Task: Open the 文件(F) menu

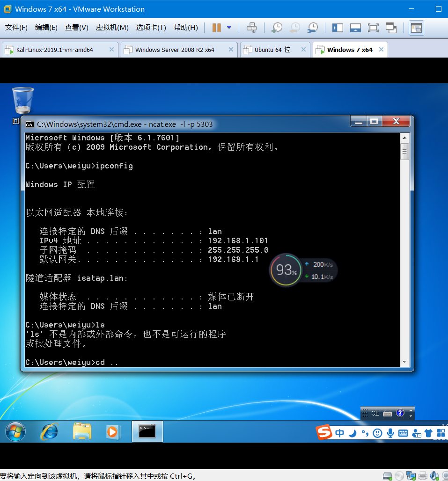Action: [16, 28]
